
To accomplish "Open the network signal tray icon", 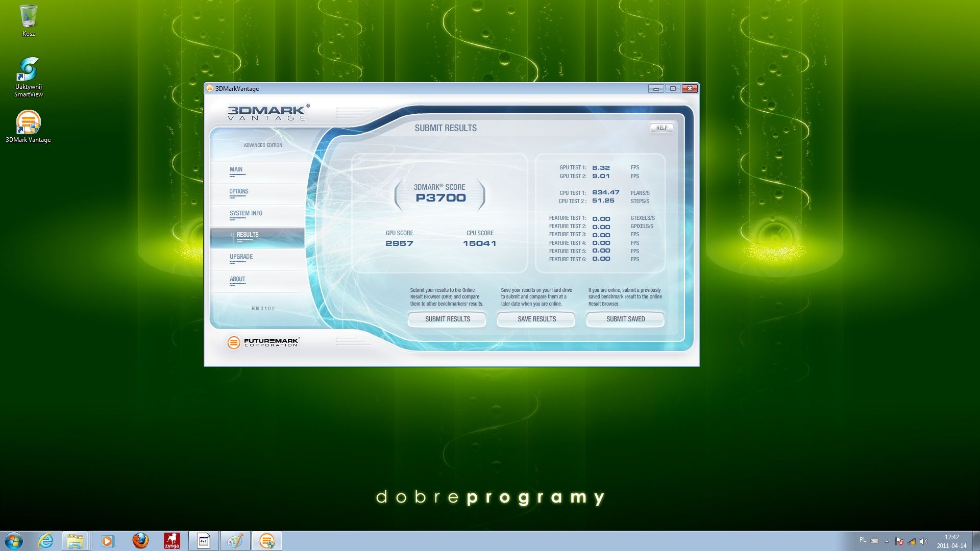I will pos(912,541).
